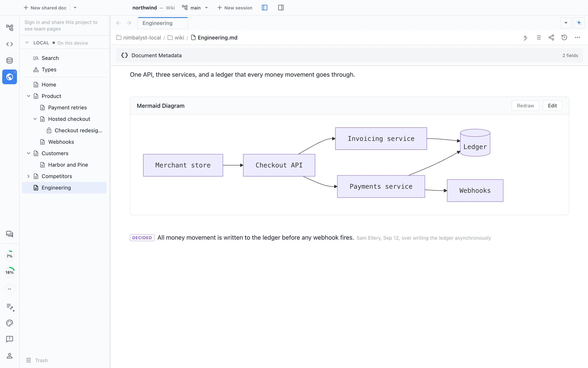Open the tab list dropdown top right

point(566,23)
